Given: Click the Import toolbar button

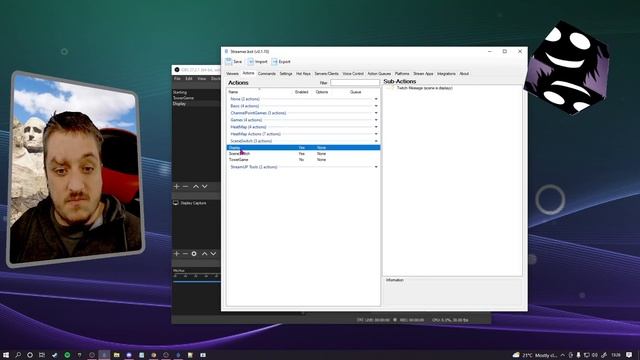Looking at the screenshot, I should tap(258, 62).
